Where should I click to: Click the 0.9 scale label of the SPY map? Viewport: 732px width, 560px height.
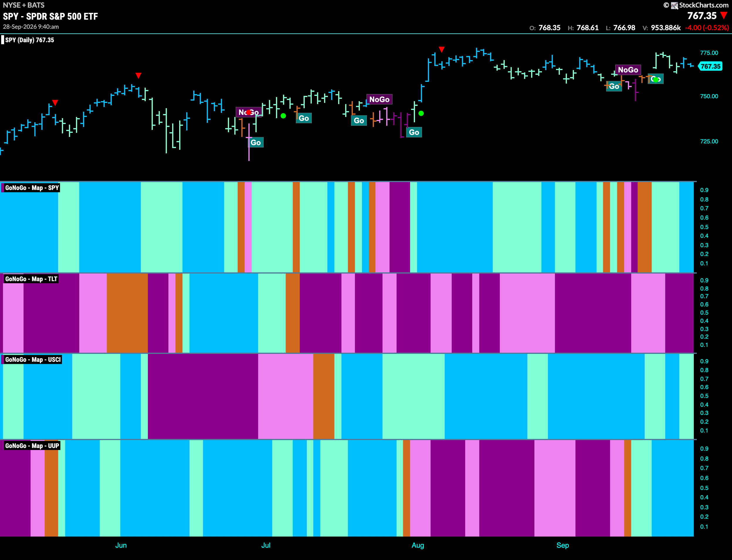click(x=704, y=190)
